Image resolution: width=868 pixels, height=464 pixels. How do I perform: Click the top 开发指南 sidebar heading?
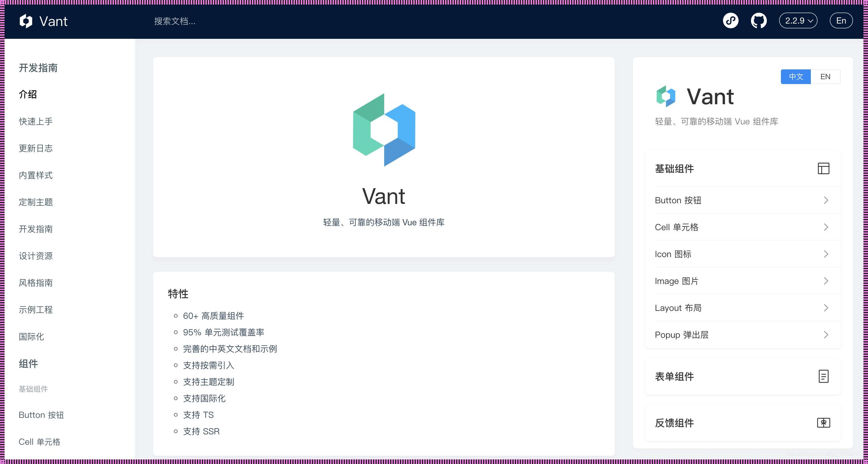(38, 68)
